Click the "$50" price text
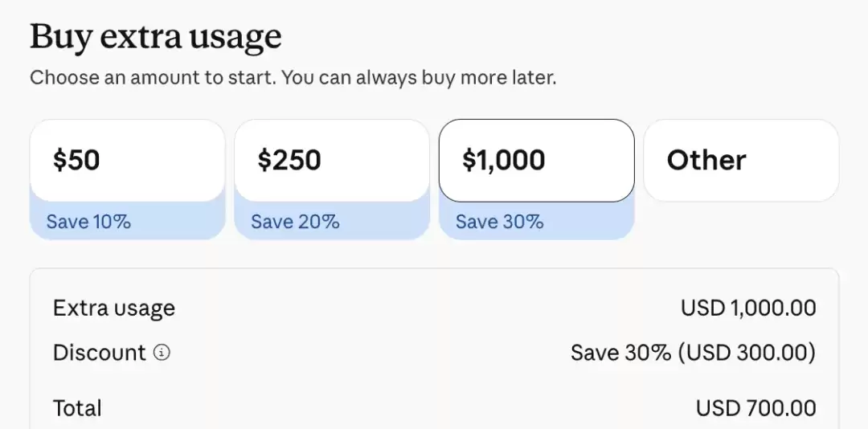Image resolution: width=868 pixels, height=429 pixels. [76, 161]
